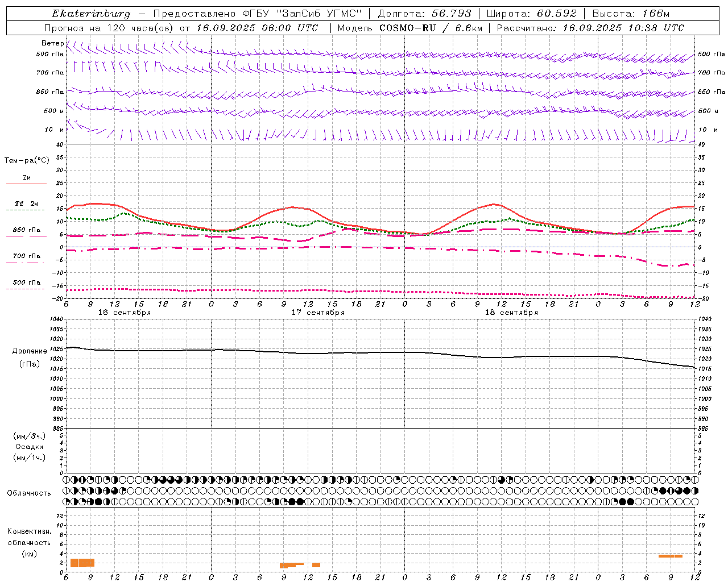Click the (км) unit under convective cloudiness
The image size is (728, 582).
tap(29, 554)
